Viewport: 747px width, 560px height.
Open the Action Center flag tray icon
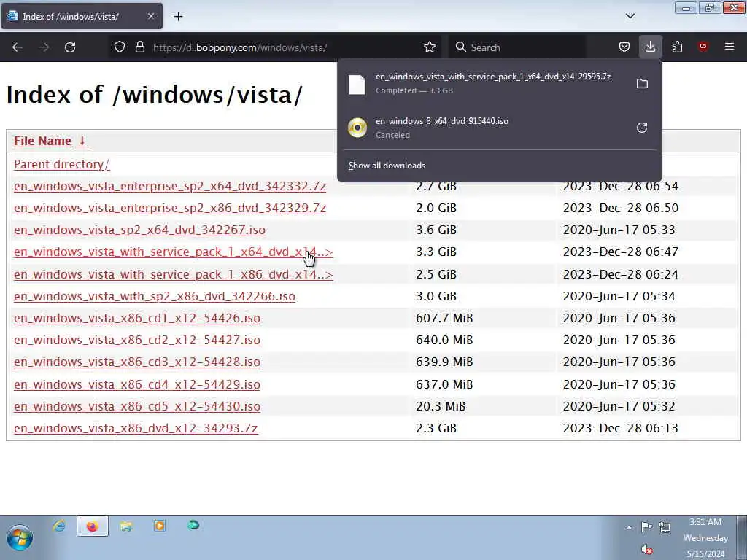coord(646,526)
